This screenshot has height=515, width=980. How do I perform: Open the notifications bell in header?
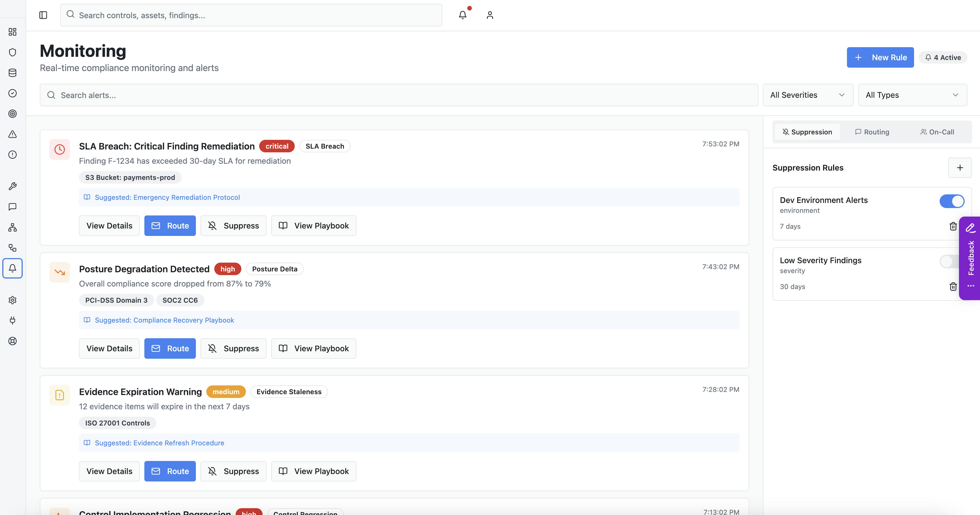click(x=463, y=15)
